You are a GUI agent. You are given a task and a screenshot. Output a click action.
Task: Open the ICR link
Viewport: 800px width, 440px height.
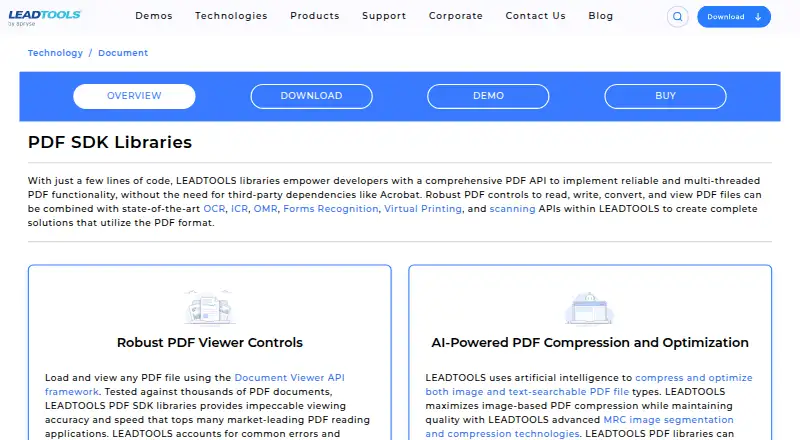[239, 209]
